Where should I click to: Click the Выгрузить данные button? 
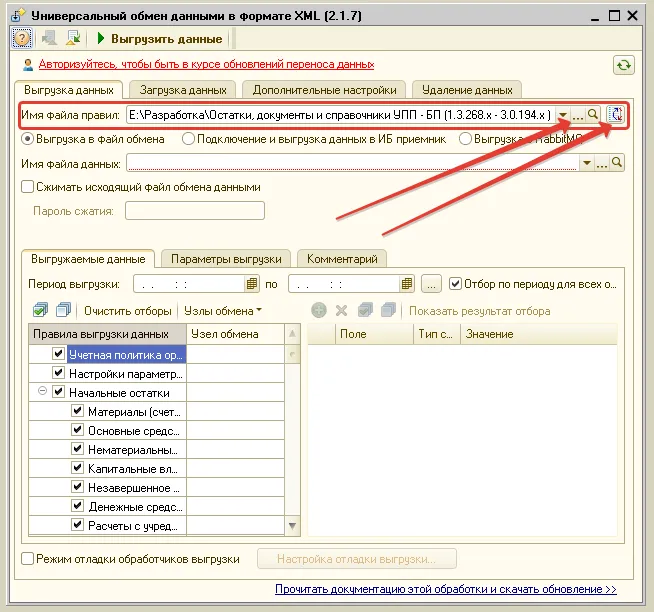coord(159,38)
